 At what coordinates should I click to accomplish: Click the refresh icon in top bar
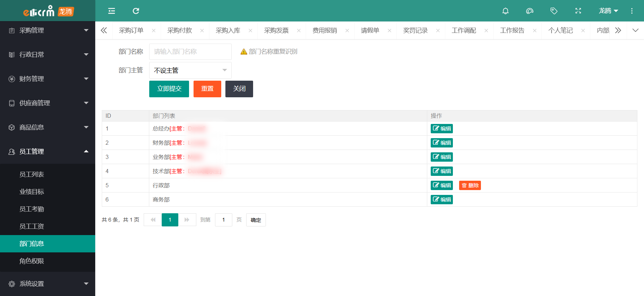click(136, 11)
